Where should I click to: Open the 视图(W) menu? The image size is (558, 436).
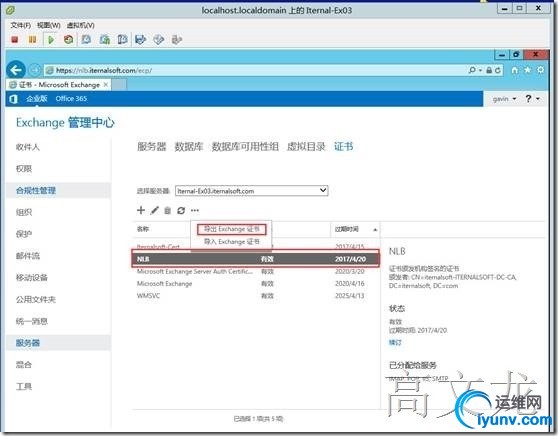(49, 25)
